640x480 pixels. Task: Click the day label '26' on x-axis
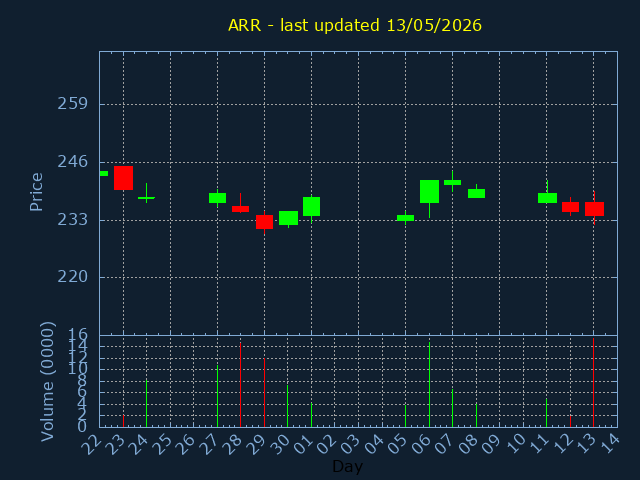tap(186, 444)
